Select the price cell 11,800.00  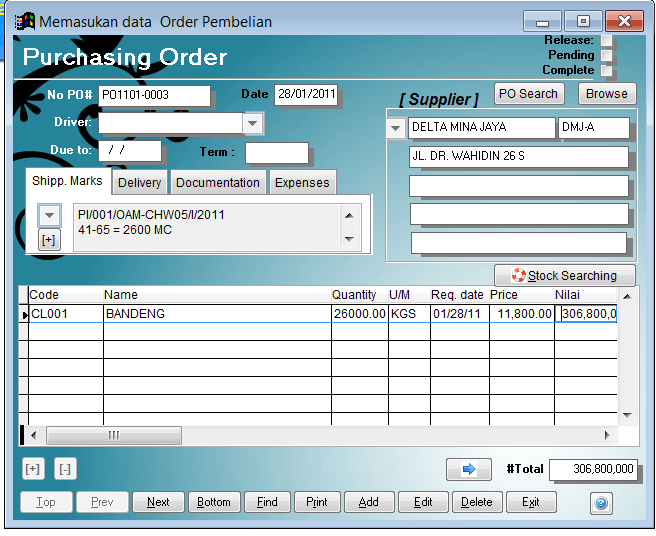tap(522, 314)
